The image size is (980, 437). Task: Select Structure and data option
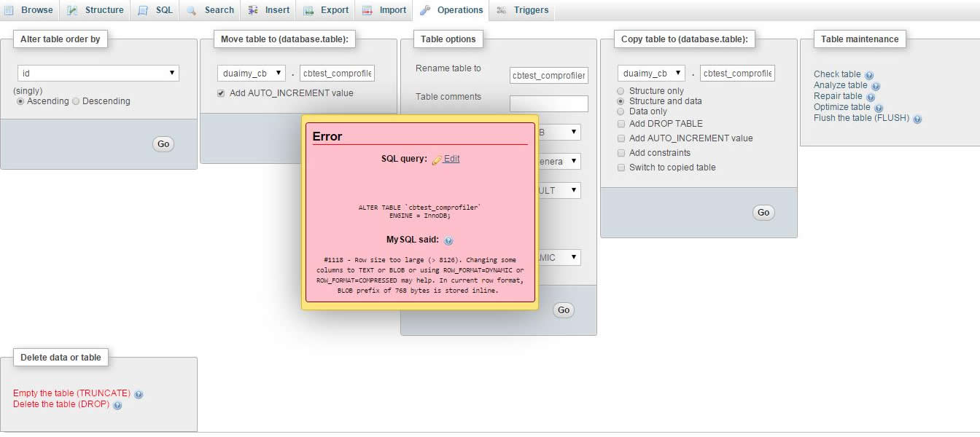621,101
